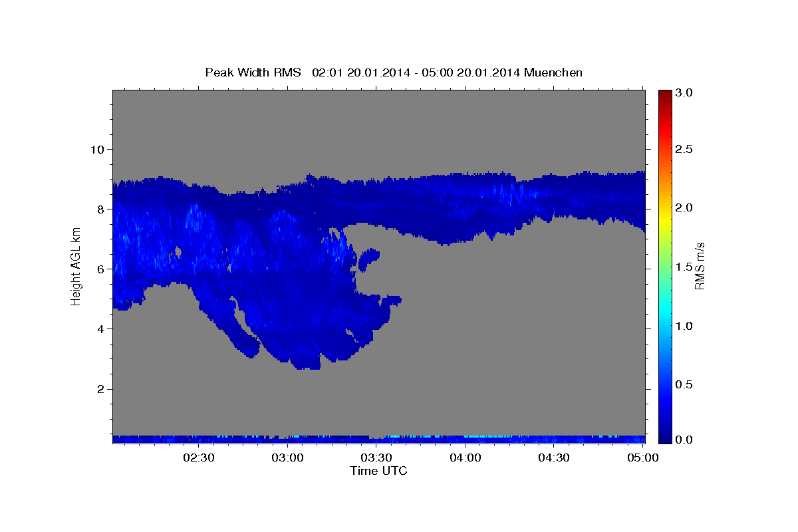The width and height of the screenshot is (798, 532).
Task: Click colorbar label 2.5
Action: pyautogui.click(x=685, y=149)
